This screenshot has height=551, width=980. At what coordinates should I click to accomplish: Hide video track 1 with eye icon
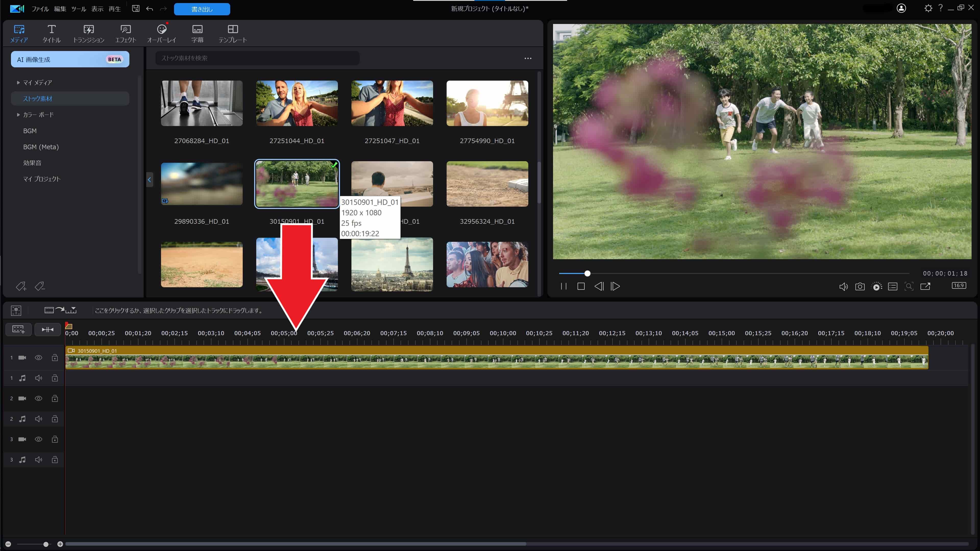point(39,357)
